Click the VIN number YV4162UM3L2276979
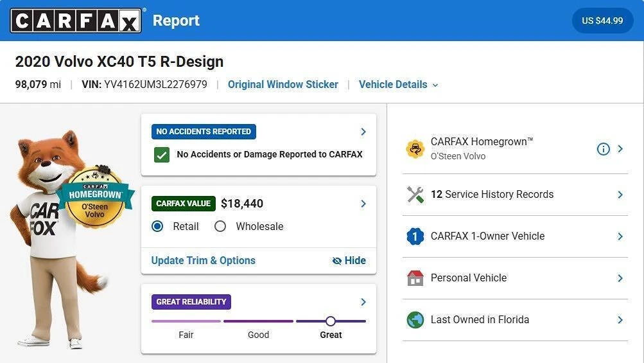 click(155, 85)
